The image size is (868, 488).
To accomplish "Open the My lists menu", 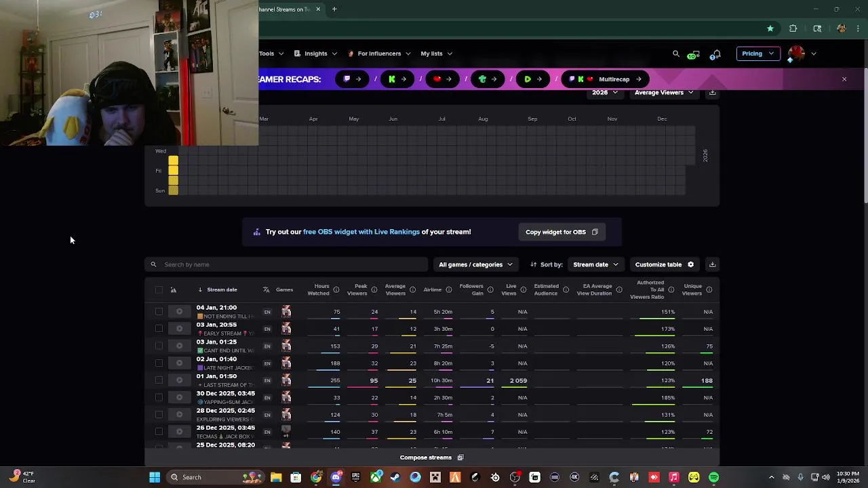I will pyautogui.click(x=436, y=54).
